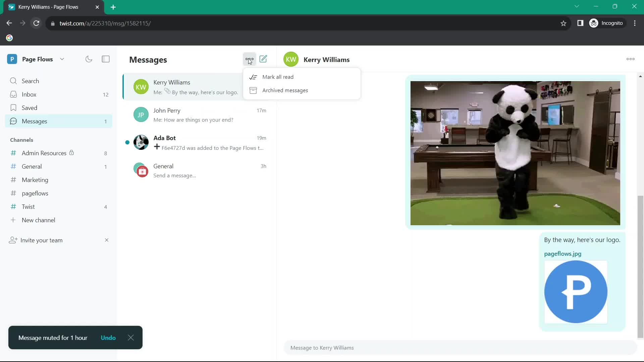Click General conversation avatar

[141, 170]
